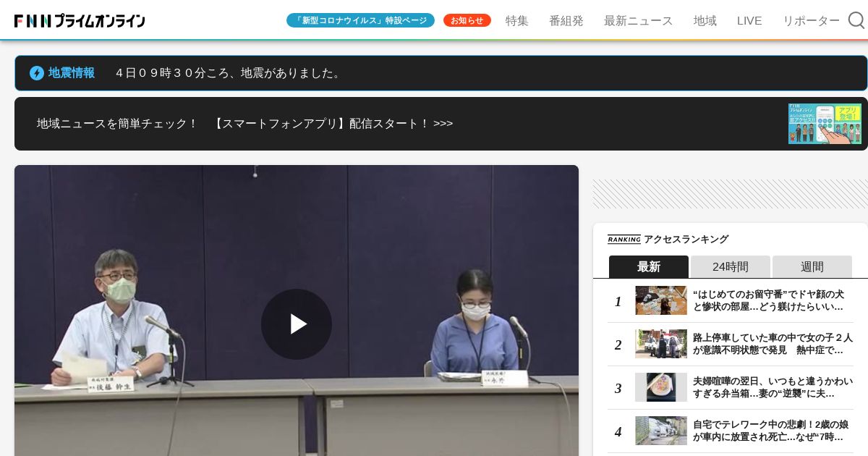868x456 pixels.
Task: Click the FNN プライムオンライン logo
Action: [x=80, y=21]
